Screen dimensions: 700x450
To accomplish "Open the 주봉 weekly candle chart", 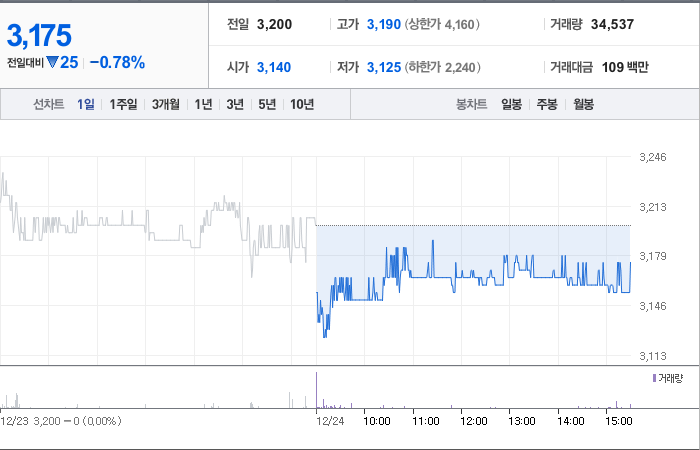I will [547, 104].
